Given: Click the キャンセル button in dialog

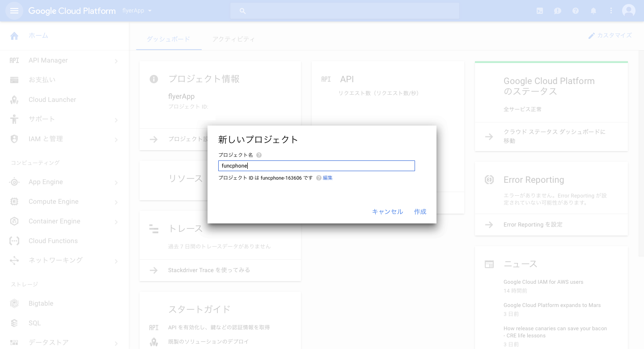Looking at the screenshot, I should [387, 212].
